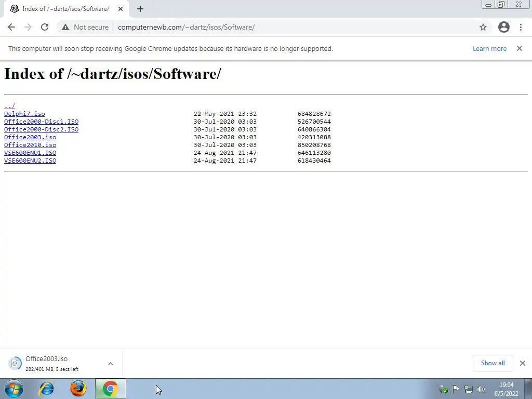Image resolution: width=532 pixels, height=399 pixels.
Task: Click the address bar URL
Action: (187, 27)
